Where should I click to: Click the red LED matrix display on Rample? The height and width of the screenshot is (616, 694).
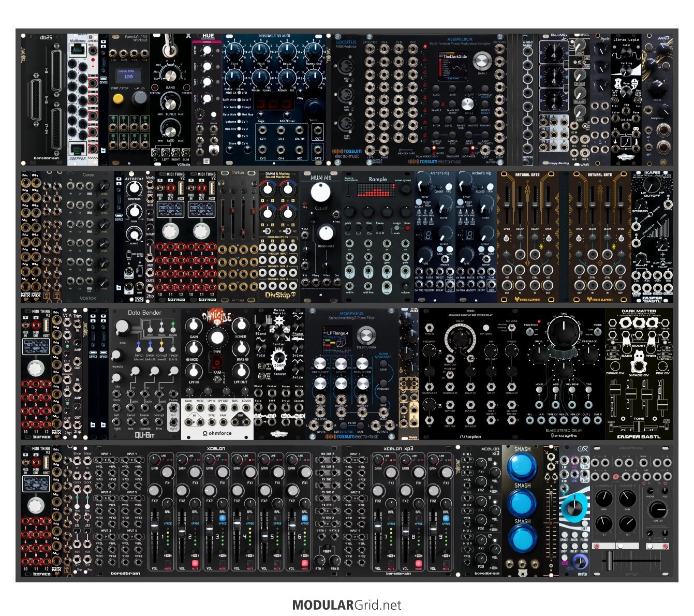(377, 189)
